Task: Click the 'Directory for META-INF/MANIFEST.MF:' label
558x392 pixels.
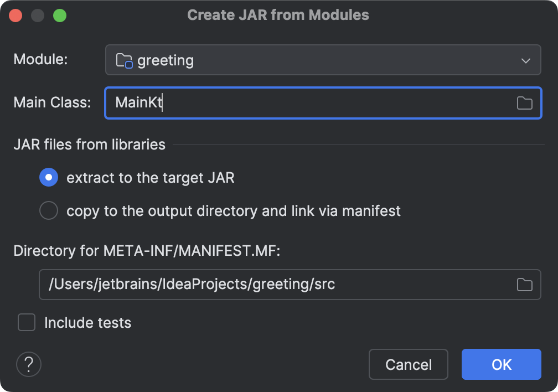Action: pyautogui.click(x=147, y=251)
